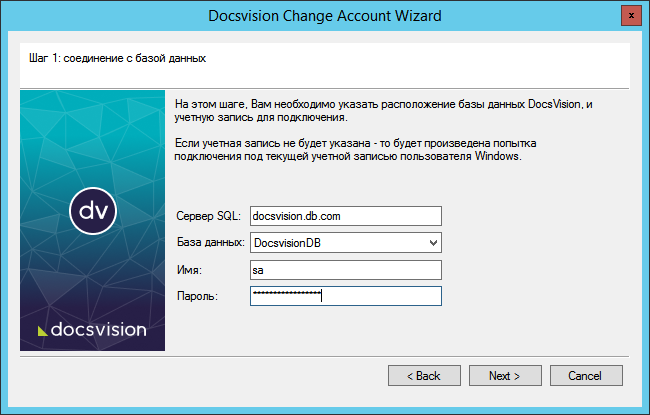
Task: Focus the Сервер SQL input field
Action: click(345, 216)
